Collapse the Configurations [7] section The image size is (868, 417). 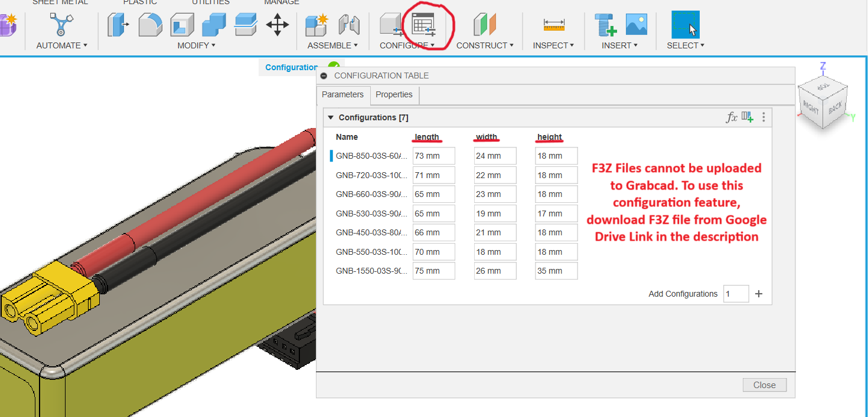tap(331, 117)
